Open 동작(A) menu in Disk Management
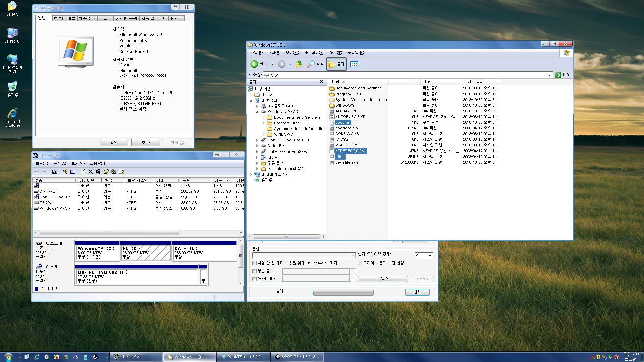644x362 pixels. 60,163
